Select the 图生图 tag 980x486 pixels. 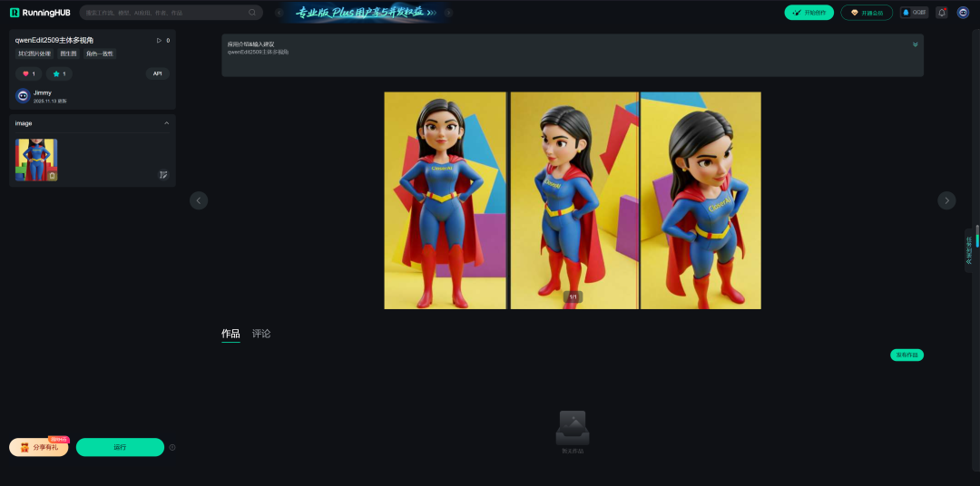coord(68,53)
